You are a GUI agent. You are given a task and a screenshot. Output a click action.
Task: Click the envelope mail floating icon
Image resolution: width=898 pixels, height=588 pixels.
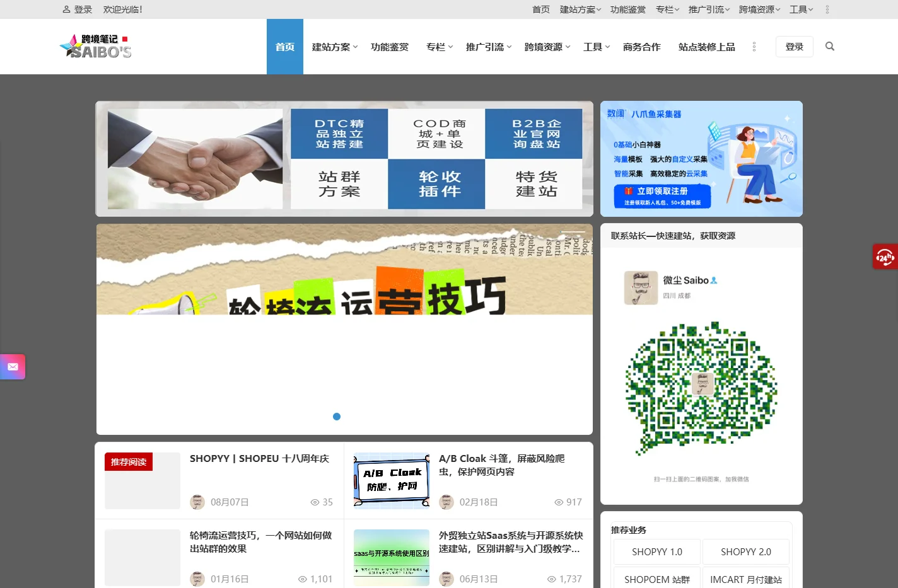[x=13, y=366]
